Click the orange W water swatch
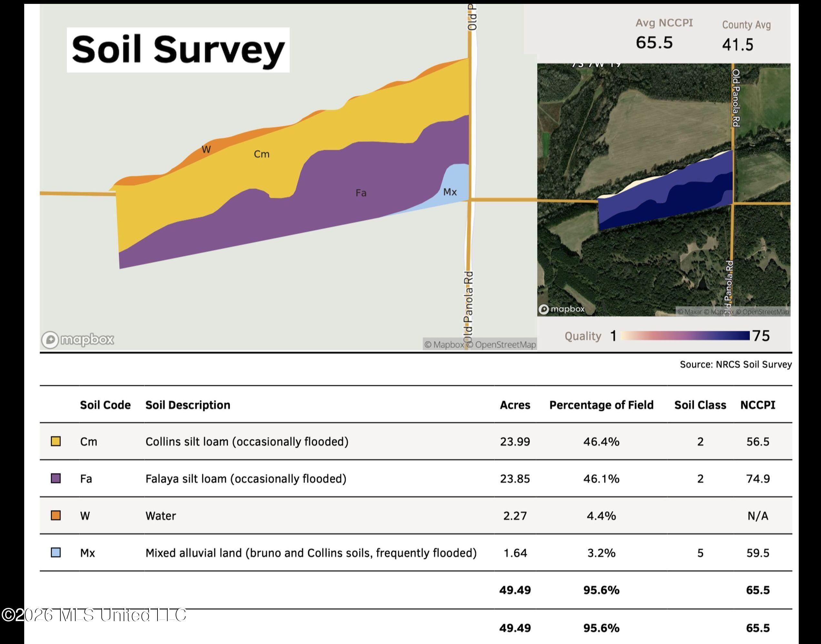This screenshot has width=821, height=644. (56, 515)
